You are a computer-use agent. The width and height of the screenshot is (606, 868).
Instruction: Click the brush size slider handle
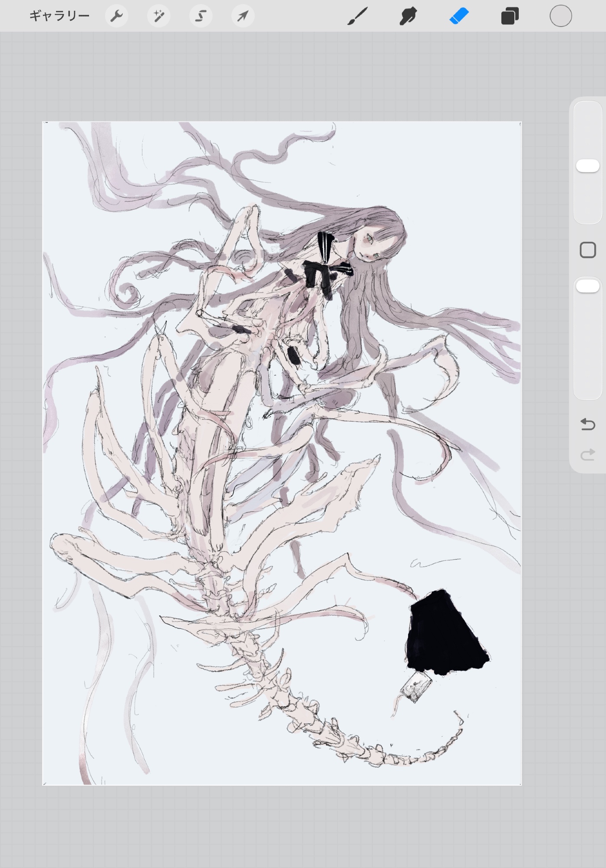587,166
